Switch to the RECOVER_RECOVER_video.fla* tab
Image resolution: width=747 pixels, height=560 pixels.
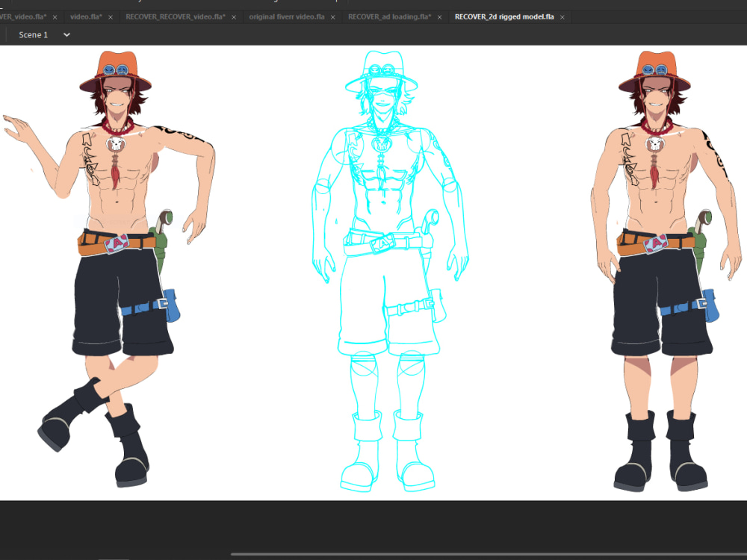tap(176, 16)
